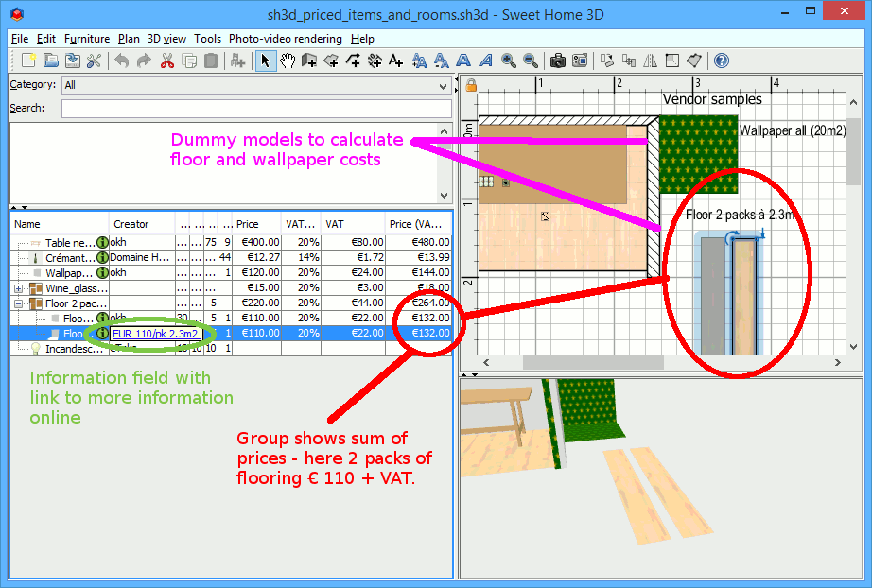
Task: Activate the Select arrow mode
Action: (265, 60)
